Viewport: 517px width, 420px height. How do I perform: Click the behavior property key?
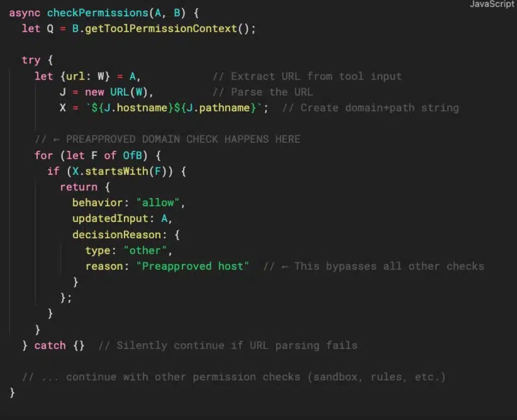click(97, 203)
